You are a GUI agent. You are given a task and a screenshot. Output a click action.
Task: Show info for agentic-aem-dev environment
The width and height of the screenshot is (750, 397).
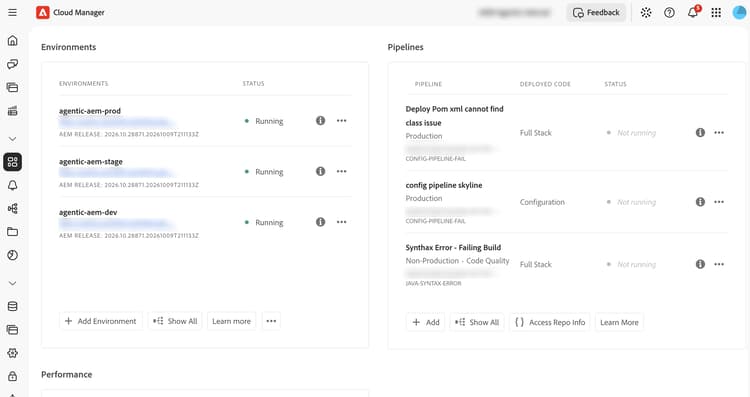pyautogui.click(x=320, y=222)
